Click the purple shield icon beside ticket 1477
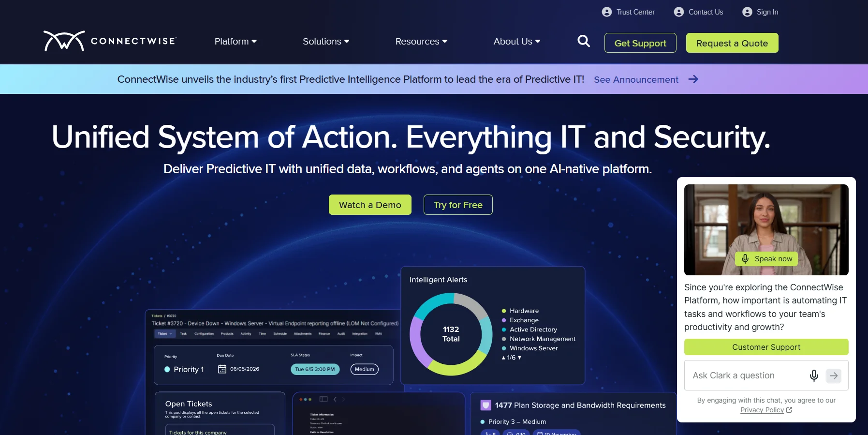The height and width of the screenshot is (435, 868). point(486,405)
